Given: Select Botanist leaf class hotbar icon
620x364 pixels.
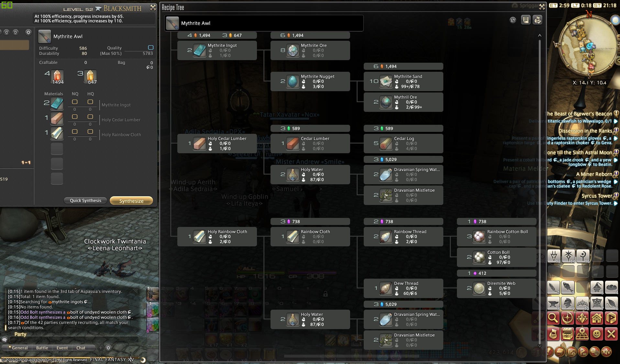Looking at the screenshot, I should [x=554, y=287].
